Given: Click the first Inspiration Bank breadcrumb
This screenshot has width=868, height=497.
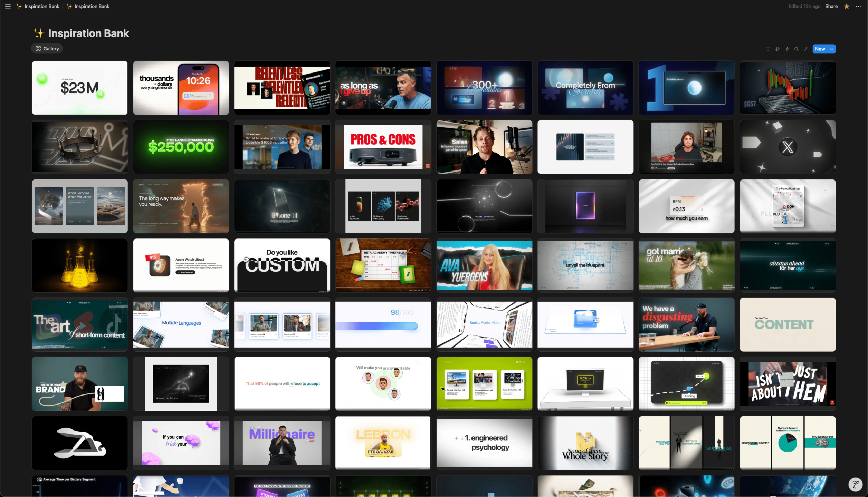Looking at the screenshot, I should [x=38, y=6].
